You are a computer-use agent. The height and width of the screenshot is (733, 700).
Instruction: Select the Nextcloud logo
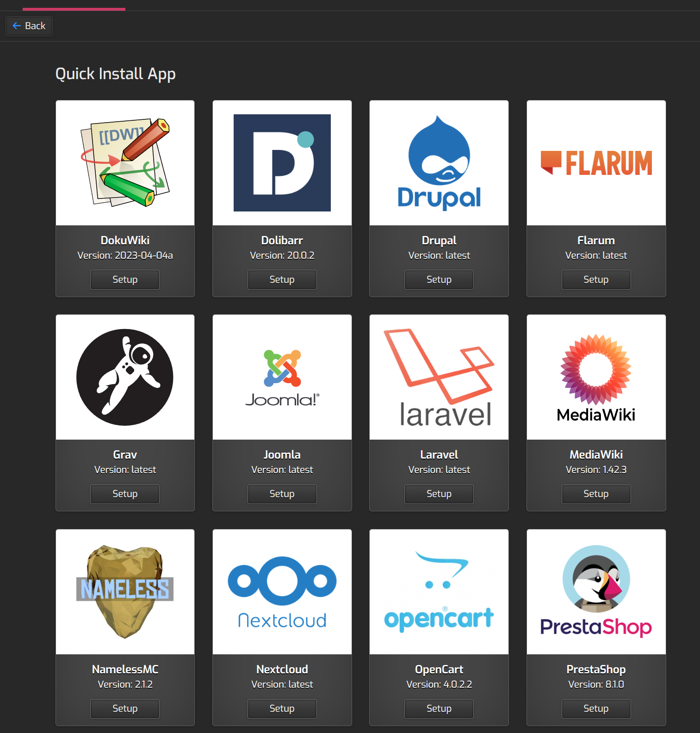(282, 591)
